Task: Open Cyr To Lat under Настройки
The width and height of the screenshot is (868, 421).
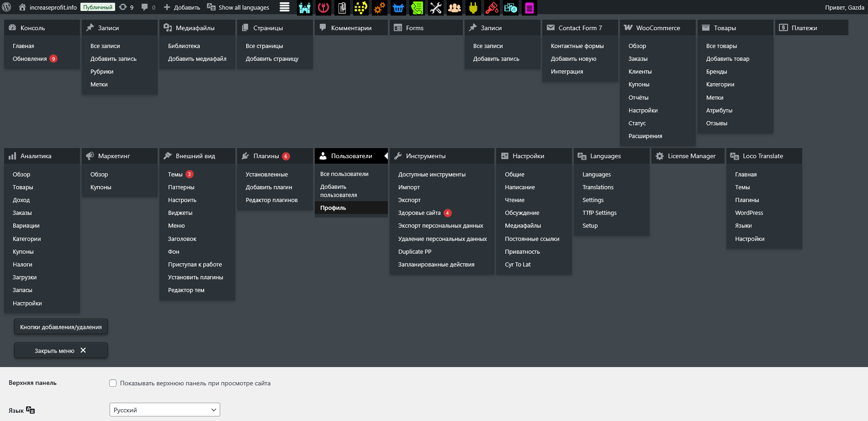Action: click(x=518, y=264)
